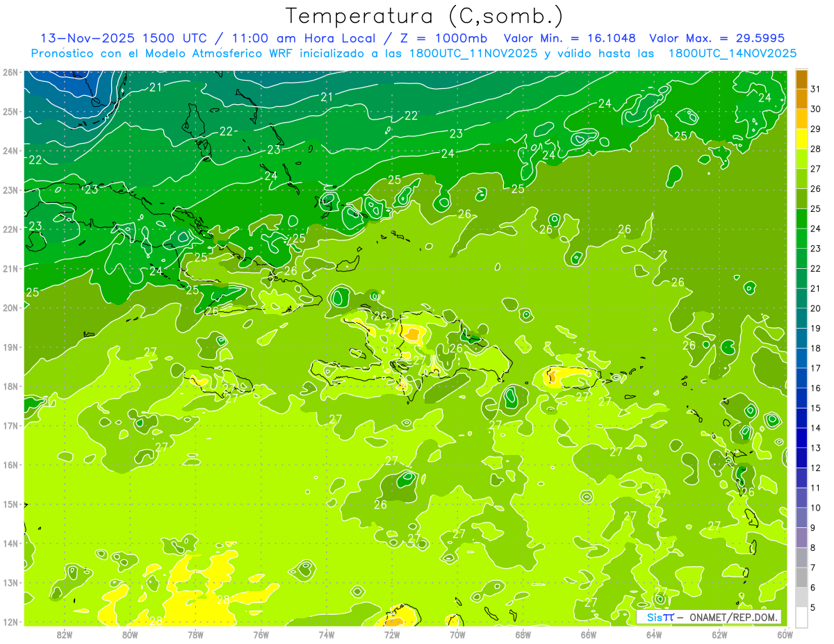Click the '70W' longitude axis label
The width and height of the screenshot is (834, 644).
coord(457,634)
